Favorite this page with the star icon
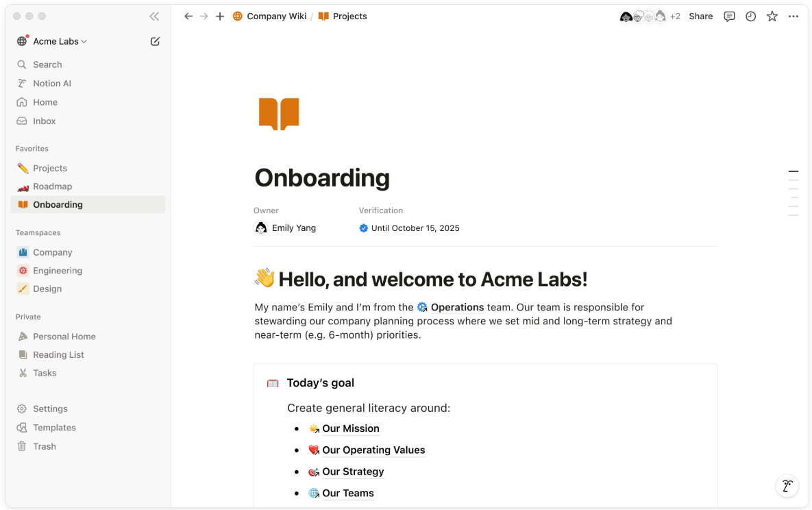 click(x=772, y=16)
